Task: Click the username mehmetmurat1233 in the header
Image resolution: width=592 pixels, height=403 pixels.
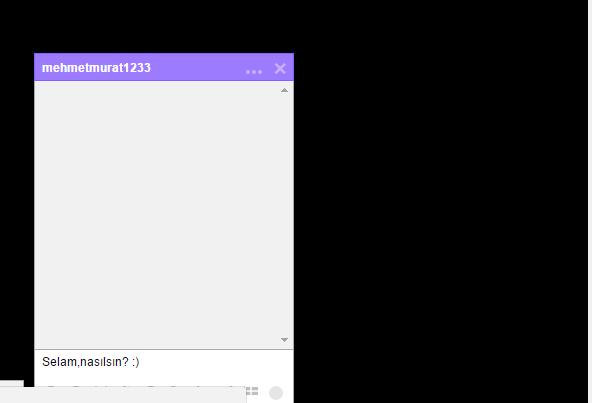Action: pyautogui.click(x=96, y=68)
